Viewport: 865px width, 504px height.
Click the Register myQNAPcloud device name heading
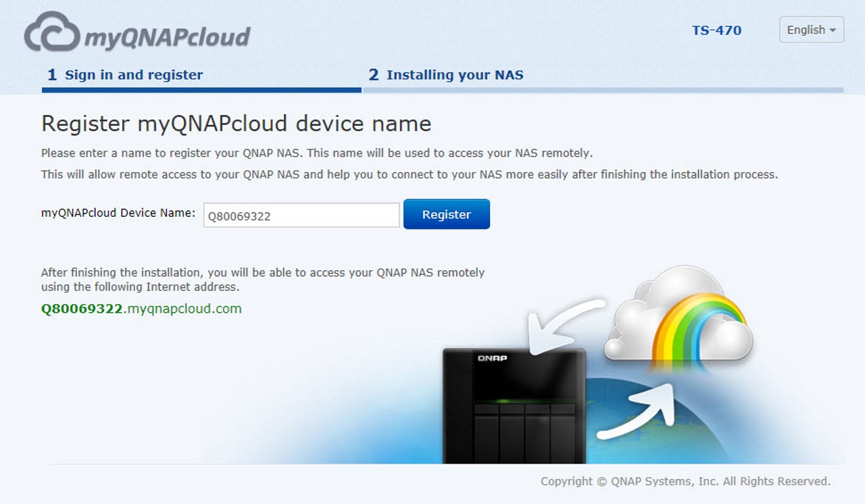click(x=236, y=124)
